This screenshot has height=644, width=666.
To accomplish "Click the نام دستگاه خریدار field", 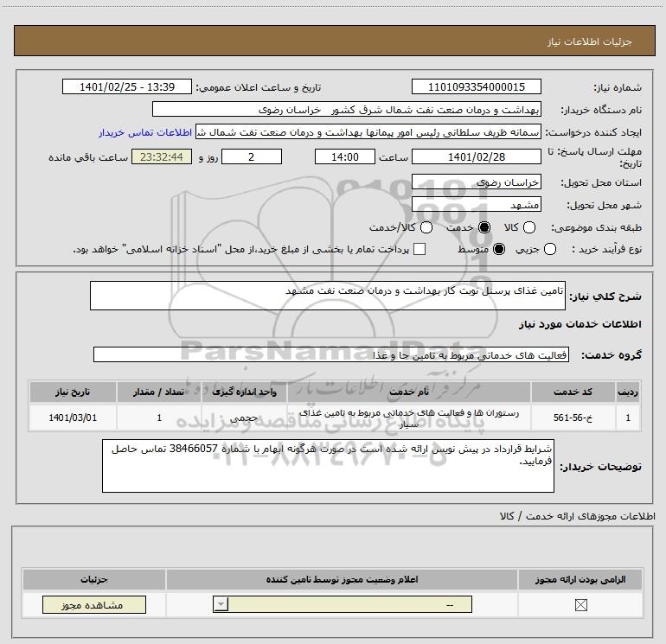I will pos(347,109).
